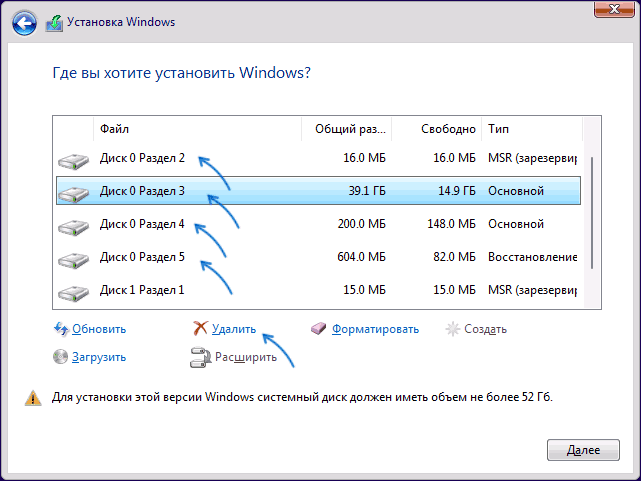Image resolution: width=641 pixels, height=481 pixels.
Task: Click the Расширить link
Action: point(246,357)
